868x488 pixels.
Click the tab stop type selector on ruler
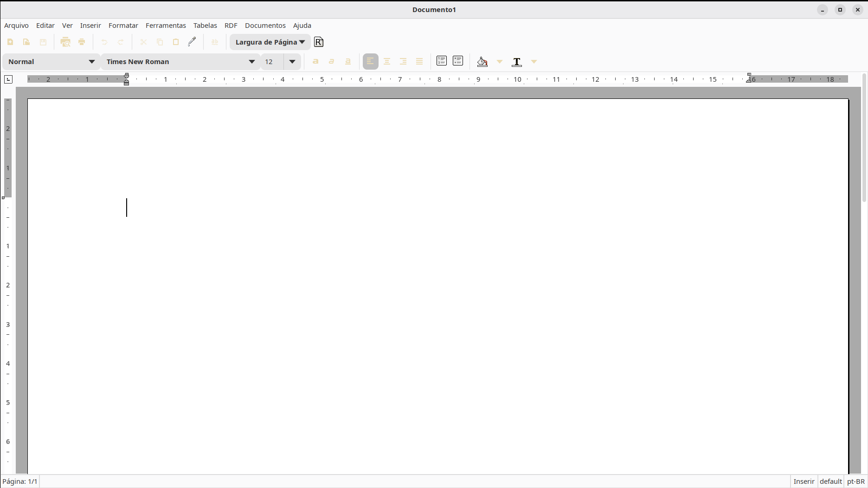8,79
